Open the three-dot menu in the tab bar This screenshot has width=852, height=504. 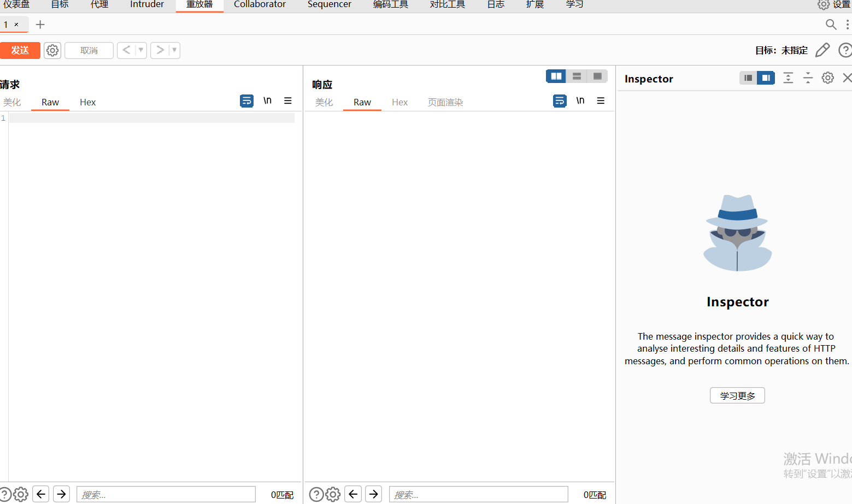pyautogui.click(x=848, y=25)
